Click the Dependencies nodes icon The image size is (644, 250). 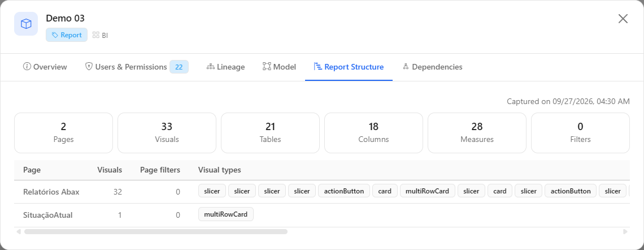point(406,67)
